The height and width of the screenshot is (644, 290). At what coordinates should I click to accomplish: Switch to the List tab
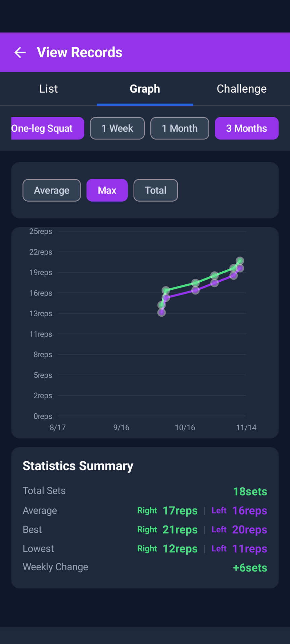coord(48,89)
